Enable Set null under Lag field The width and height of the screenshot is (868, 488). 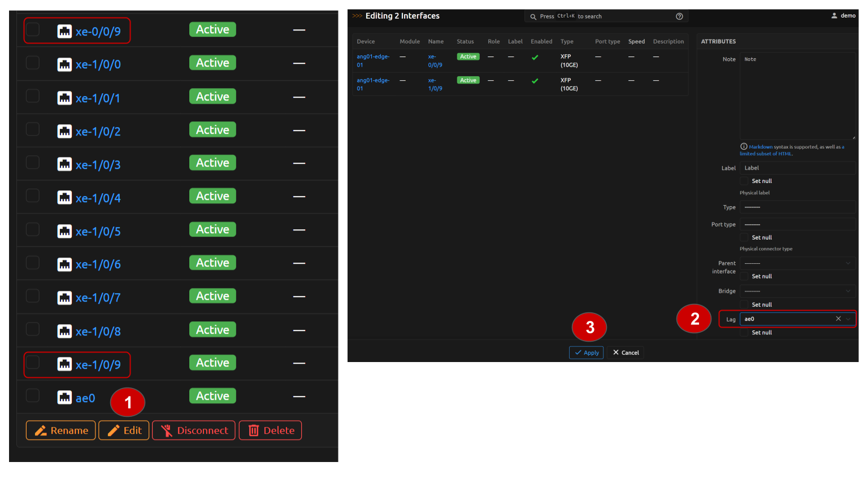(x=744, y=333)
